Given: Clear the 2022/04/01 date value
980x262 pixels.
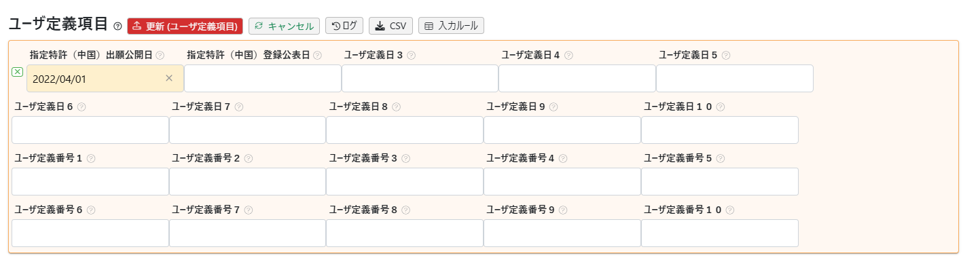Looking at the screenshot, I should pos(169,78).
